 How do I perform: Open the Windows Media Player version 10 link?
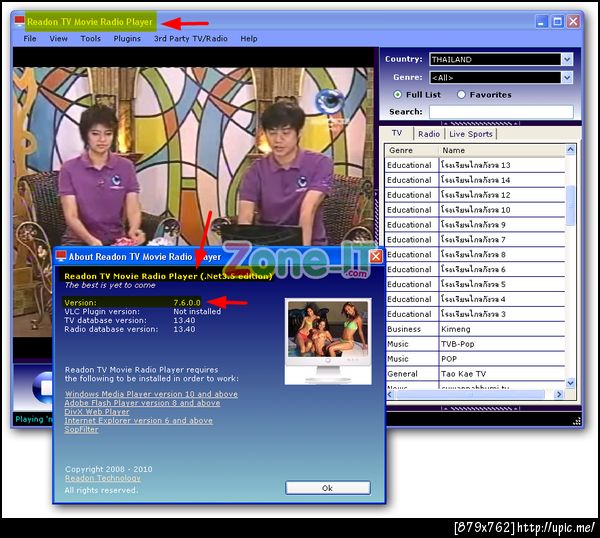(151, 394)
